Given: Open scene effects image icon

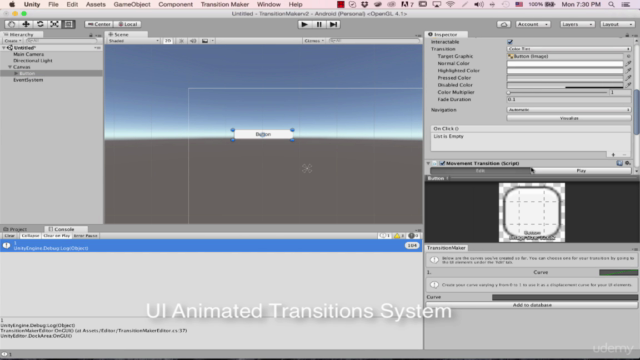Looking at the screenshot, I should point(205,41).
